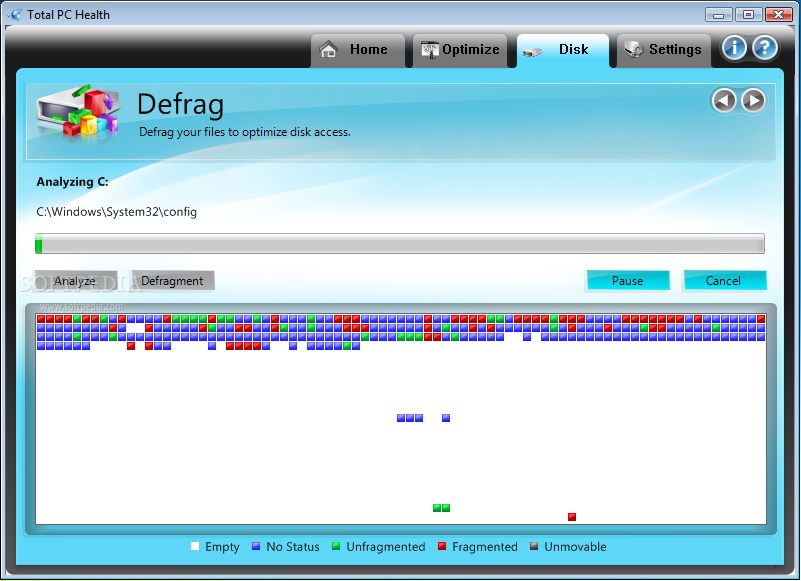Click the Optimize tab icon

[430, 50]
